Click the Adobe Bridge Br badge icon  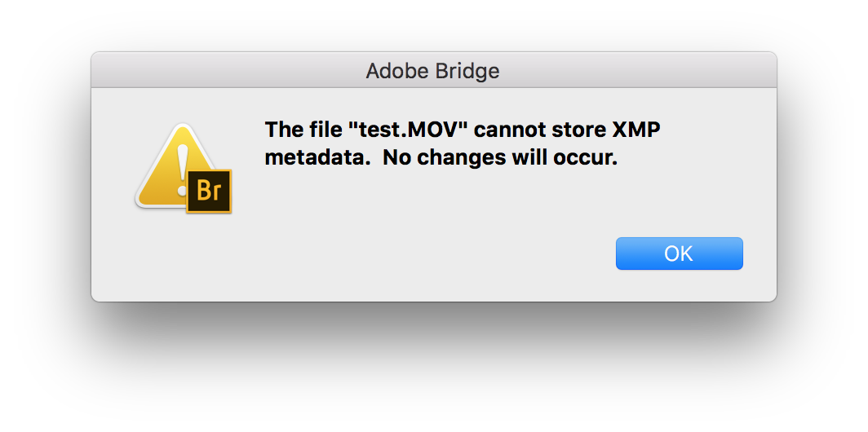coord(209,192)
